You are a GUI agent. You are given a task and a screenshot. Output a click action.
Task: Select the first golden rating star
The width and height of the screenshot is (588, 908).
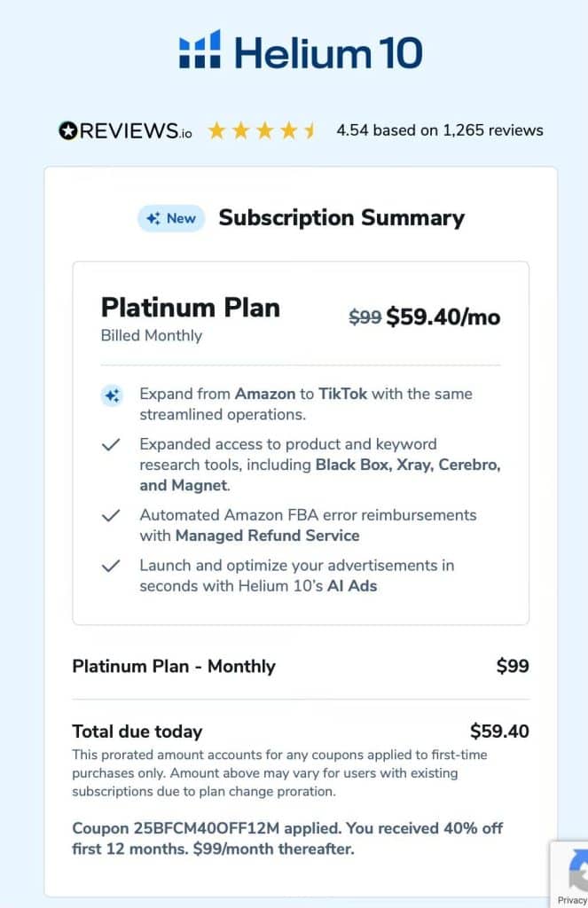point(216,129)
